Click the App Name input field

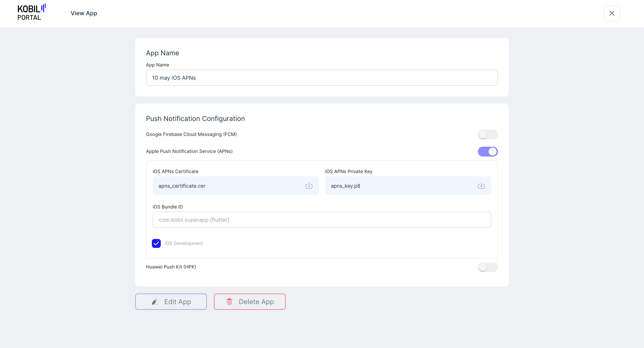(x=322, y=78)
